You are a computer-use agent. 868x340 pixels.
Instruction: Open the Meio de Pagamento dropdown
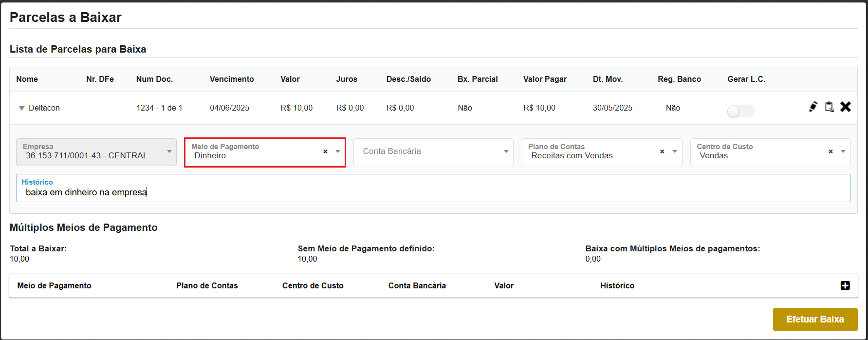pyautogui.click(x=338, y=152)
